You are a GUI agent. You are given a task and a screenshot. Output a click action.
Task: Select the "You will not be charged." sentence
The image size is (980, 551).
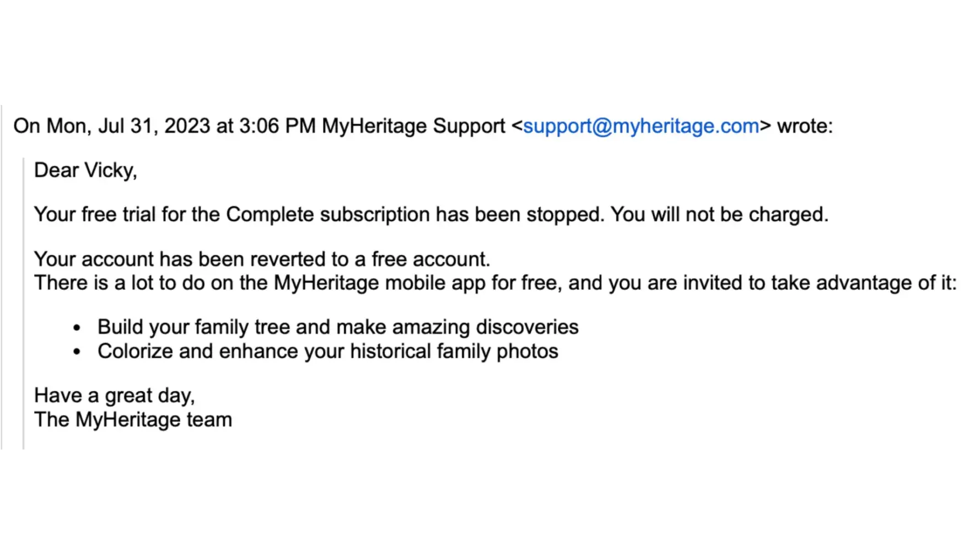[719, 214]
